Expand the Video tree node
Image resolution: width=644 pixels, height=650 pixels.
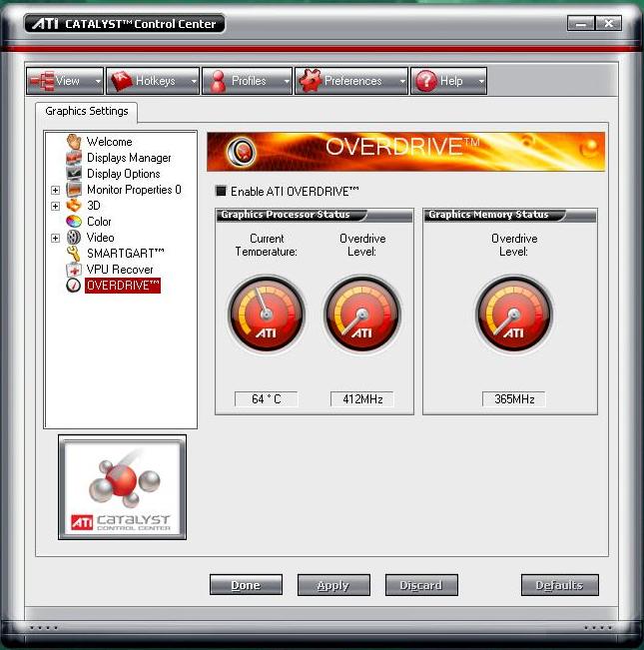[55, 238]
